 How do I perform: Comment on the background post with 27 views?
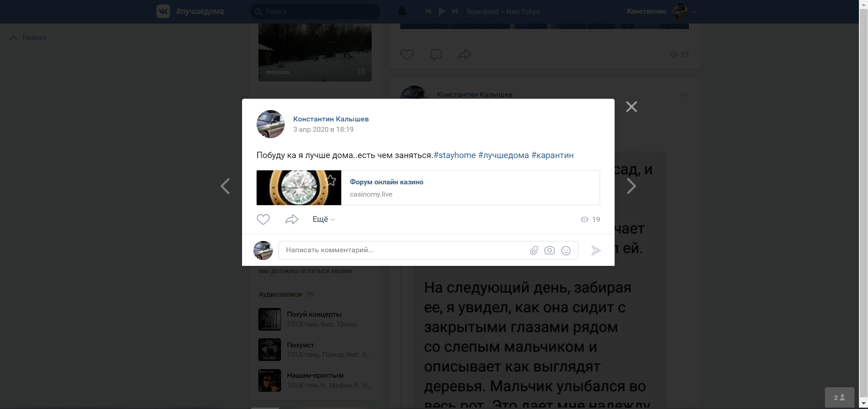[x=436, y=55]
